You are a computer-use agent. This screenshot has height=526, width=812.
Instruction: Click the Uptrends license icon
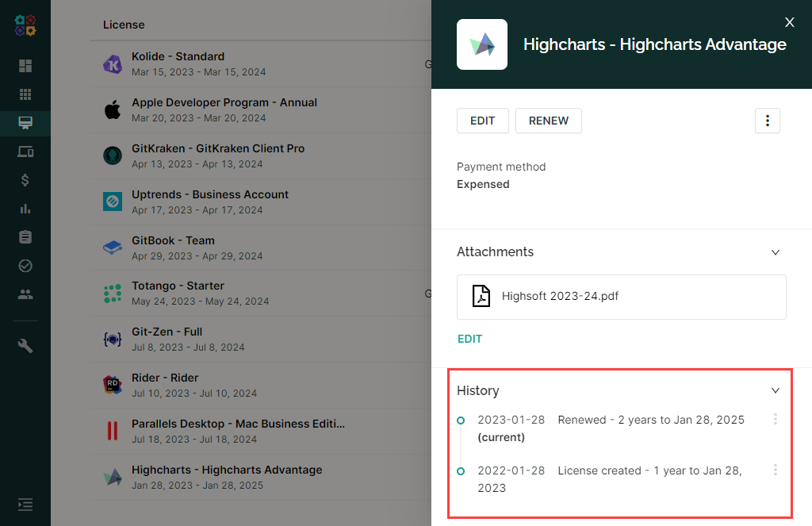point(113,201)
